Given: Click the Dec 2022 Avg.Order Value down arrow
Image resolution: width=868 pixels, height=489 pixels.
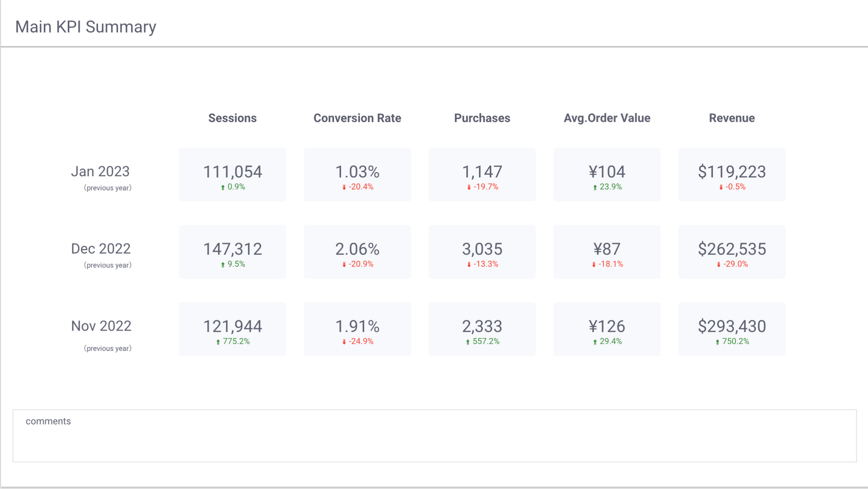Looking at the screenshot, I should pos(594,265).
